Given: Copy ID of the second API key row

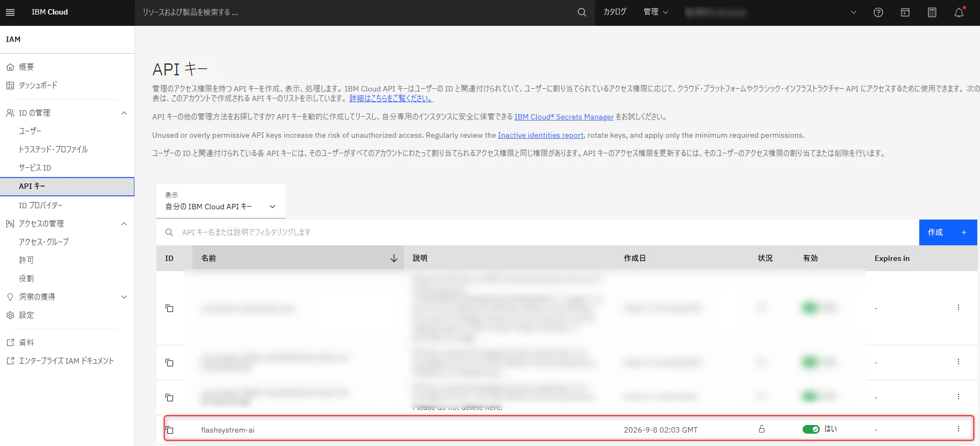Looking at the screenshot, I should pos(169,363).
